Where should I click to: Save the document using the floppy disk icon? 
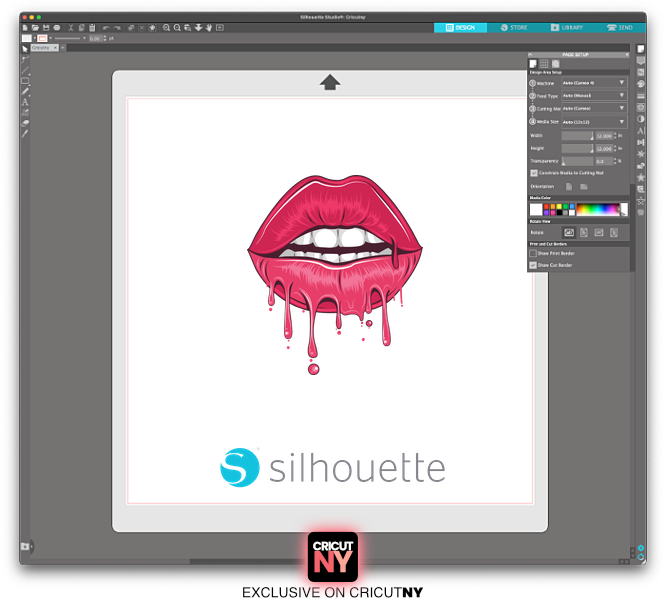click(x=46, y=28)
